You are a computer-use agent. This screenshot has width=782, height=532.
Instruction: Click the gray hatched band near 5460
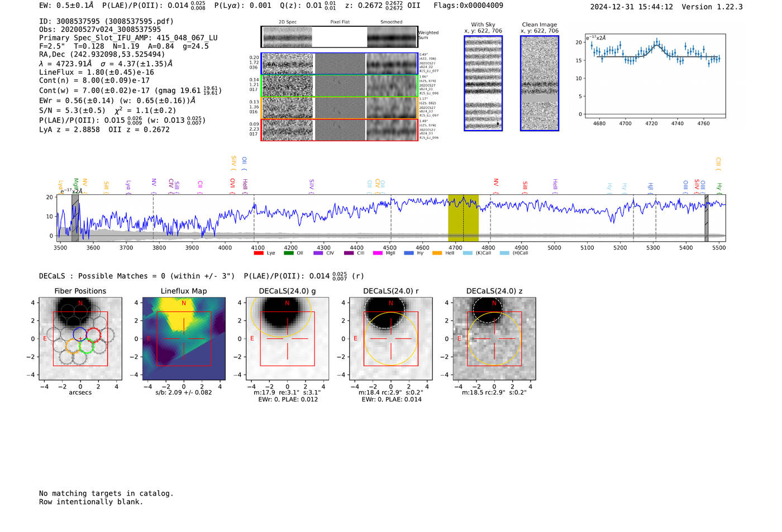(x=706, y=218)
